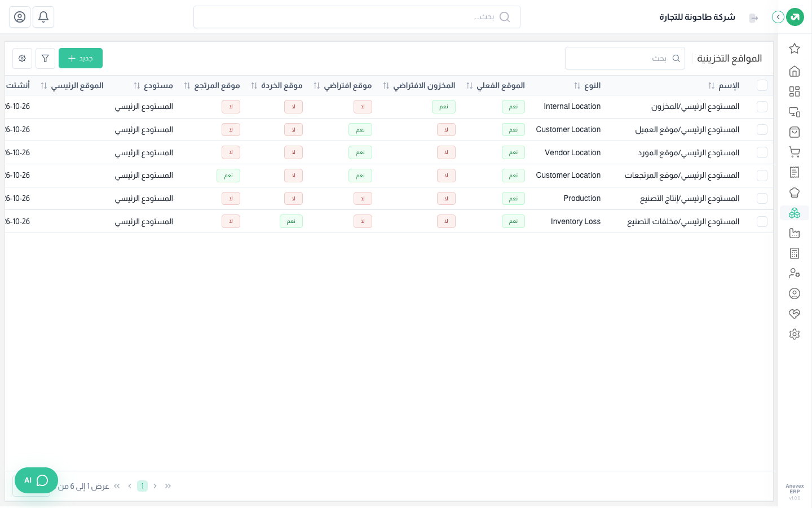The width and height of the screenshot is (812, 508).
Task: Open factory manufacturing icon in sidebar
Action: [x=795, y=233]
